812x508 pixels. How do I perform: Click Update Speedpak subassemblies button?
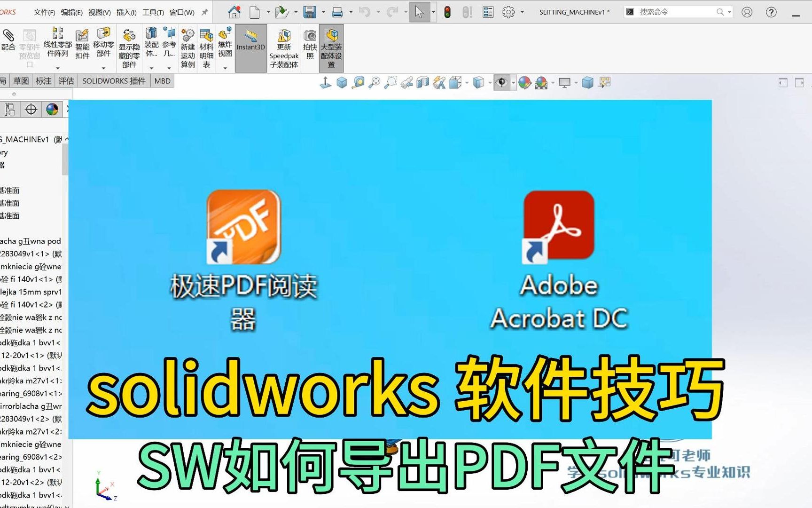[x=284, y=48]
